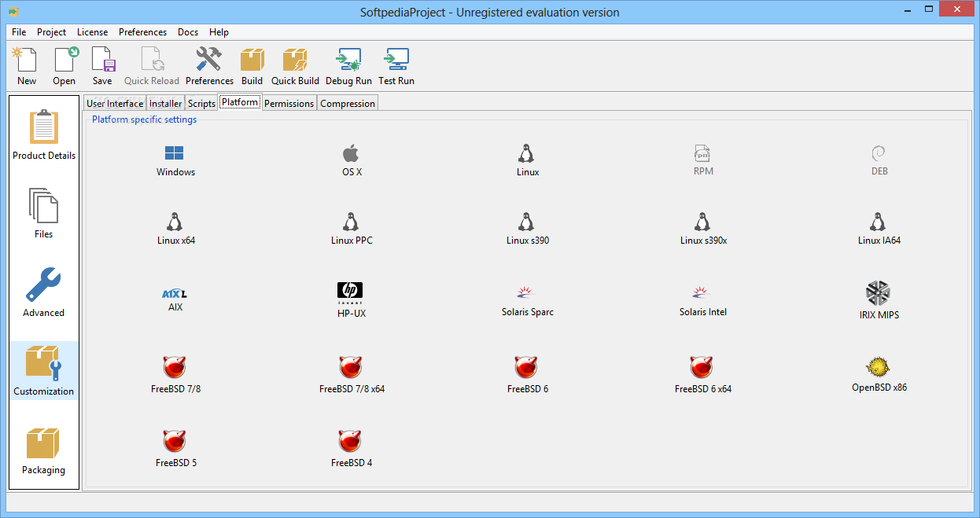Switch to the Platform tab
Viewport: 980px width, 518px height.
tap(240, 102)
